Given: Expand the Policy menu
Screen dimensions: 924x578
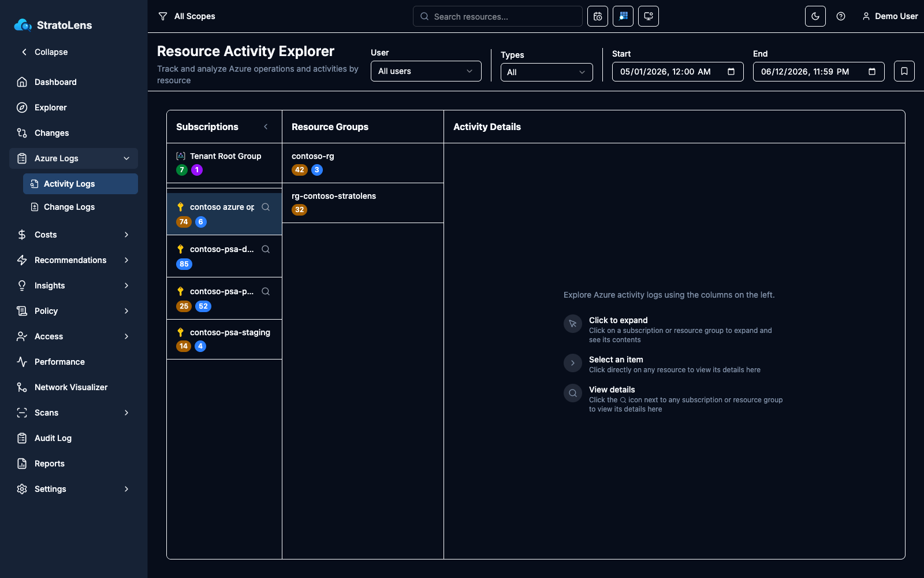Looking at the screenshot, I should click(73, 311).
